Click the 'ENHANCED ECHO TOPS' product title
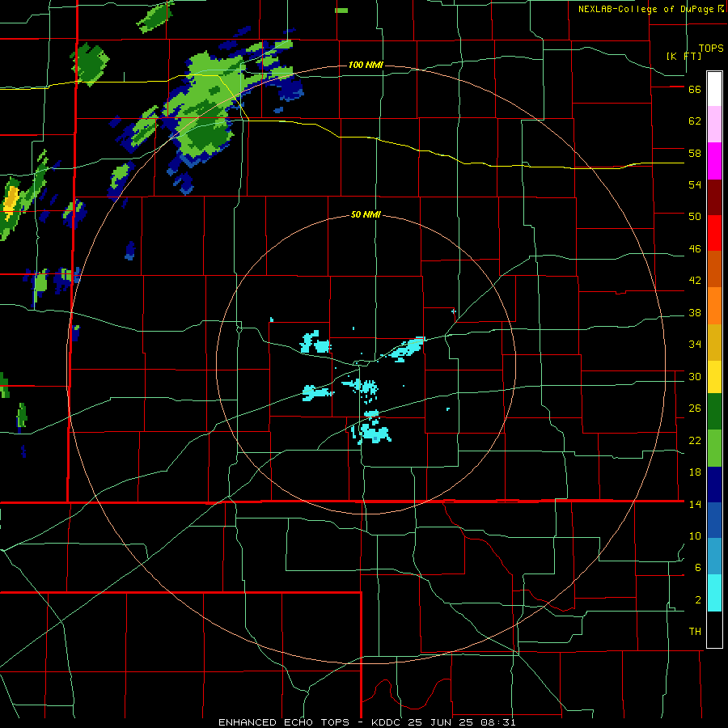 [x=284, y=722]
